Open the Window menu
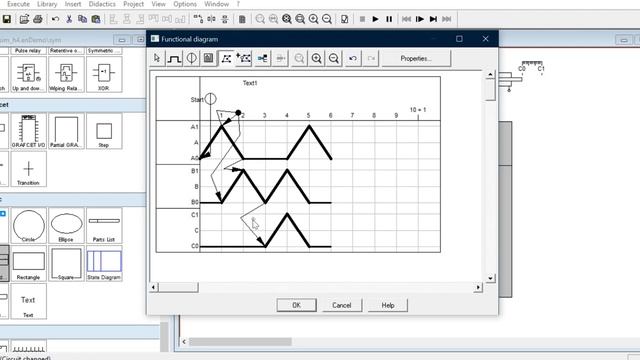The image size is (640, 360). pyautogui.click(x=216, y=4)
